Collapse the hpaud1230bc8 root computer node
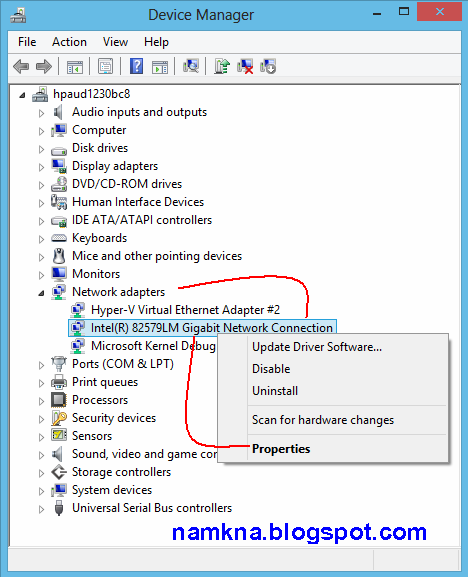Viewport: 468px width, 577px height. click(x=22, y=95)
